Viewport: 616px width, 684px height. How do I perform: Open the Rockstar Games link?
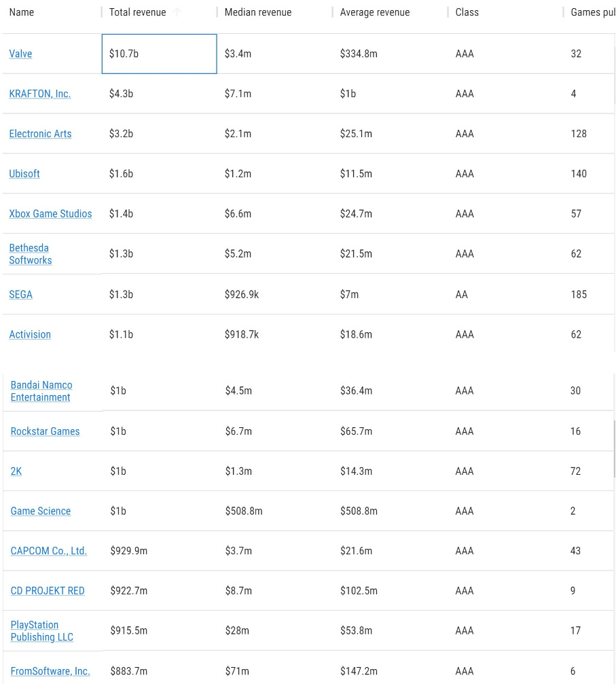tap(45, 431)
